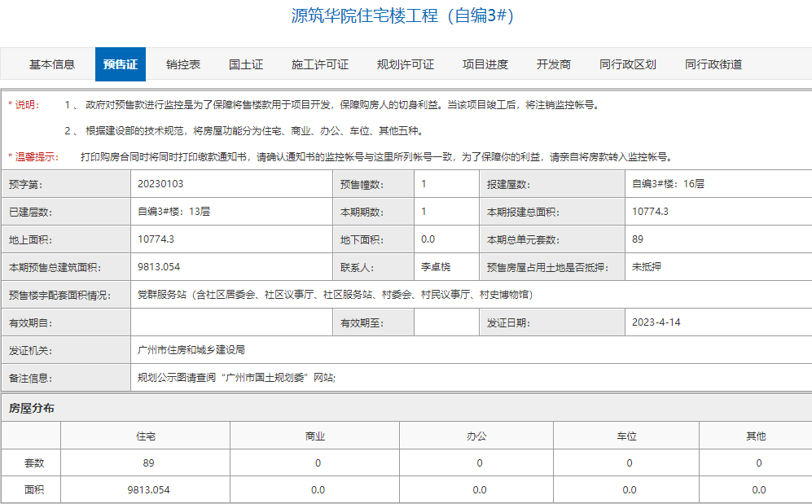Click the 车位 column header
The width and height of the screenshot is (812, 504).
[x=629, y=436]
